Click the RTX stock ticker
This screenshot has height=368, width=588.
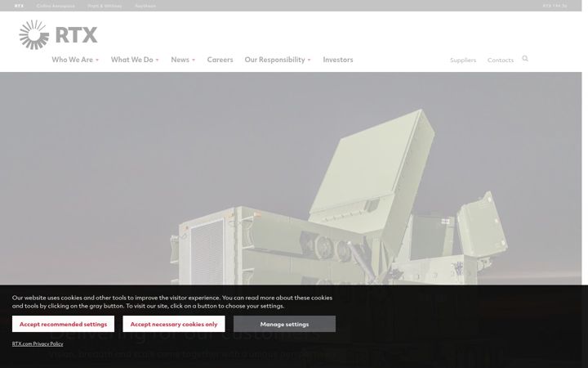tap(555, 6)
